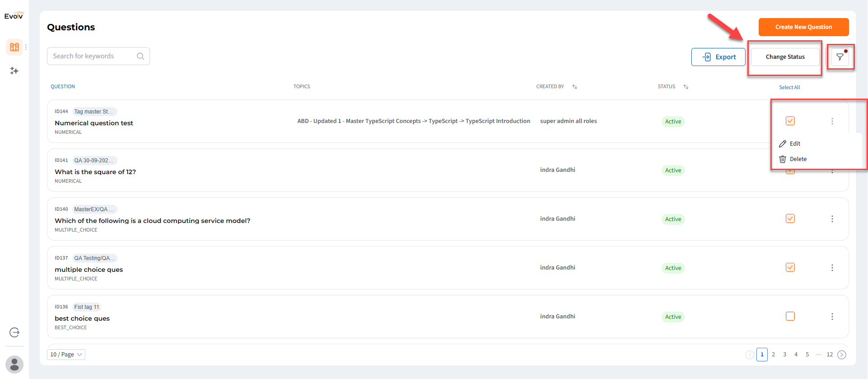The width and height of the screenshot is (868, 379).
Task: Select current page 1 in pagination
Action: pos(762,355)
